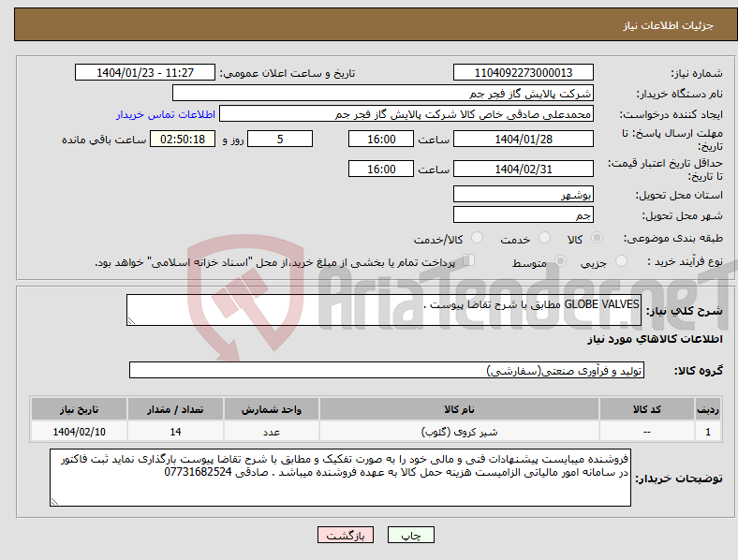Click the resize handle of توضیحات خریدار textarea
Image resolution: width=738 pixels, height=560 pixels.
tap(54, 502)
